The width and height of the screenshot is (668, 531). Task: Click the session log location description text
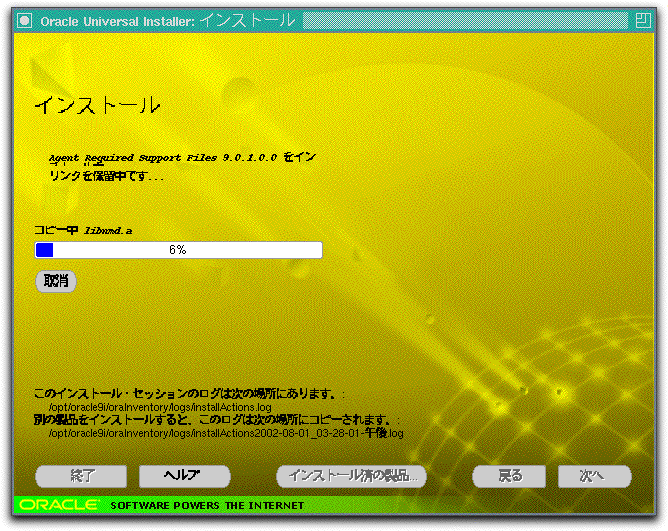pos(188,395)
